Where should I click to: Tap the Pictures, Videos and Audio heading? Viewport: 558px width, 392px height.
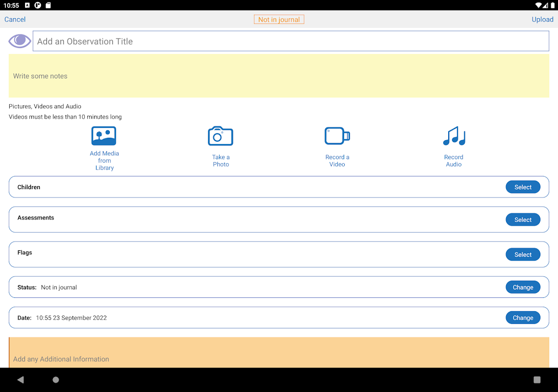tap(45, 106)
